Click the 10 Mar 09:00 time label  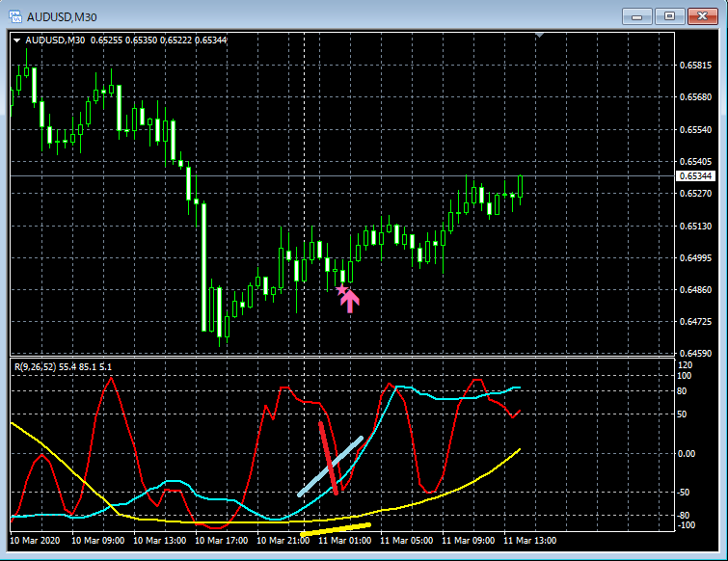click(98, 541)
